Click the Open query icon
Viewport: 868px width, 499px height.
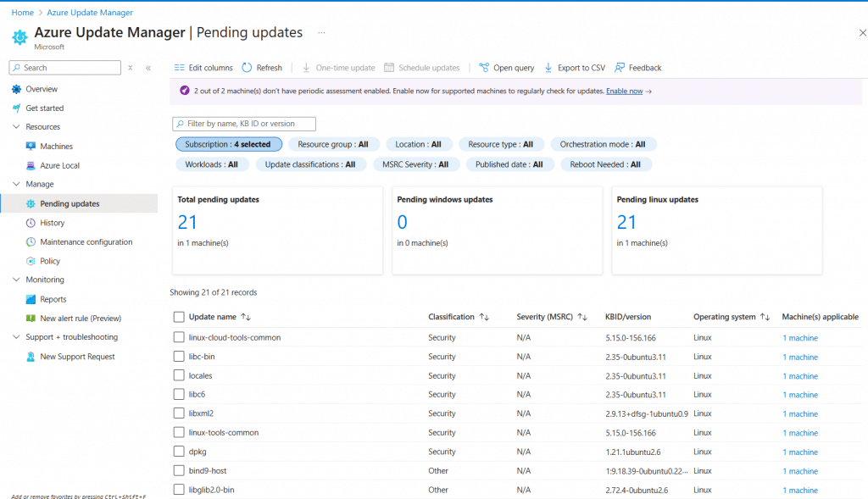click(484, 68)
